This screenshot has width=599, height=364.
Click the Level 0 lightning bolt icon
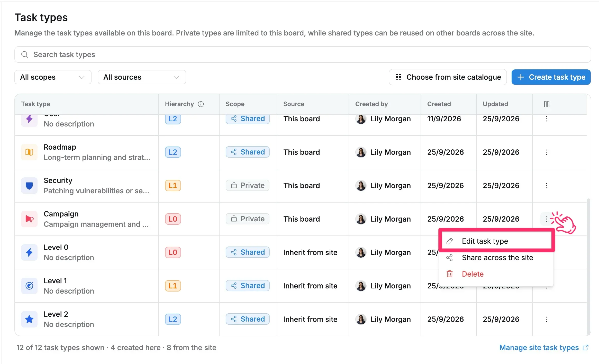[x=29, y=252]
